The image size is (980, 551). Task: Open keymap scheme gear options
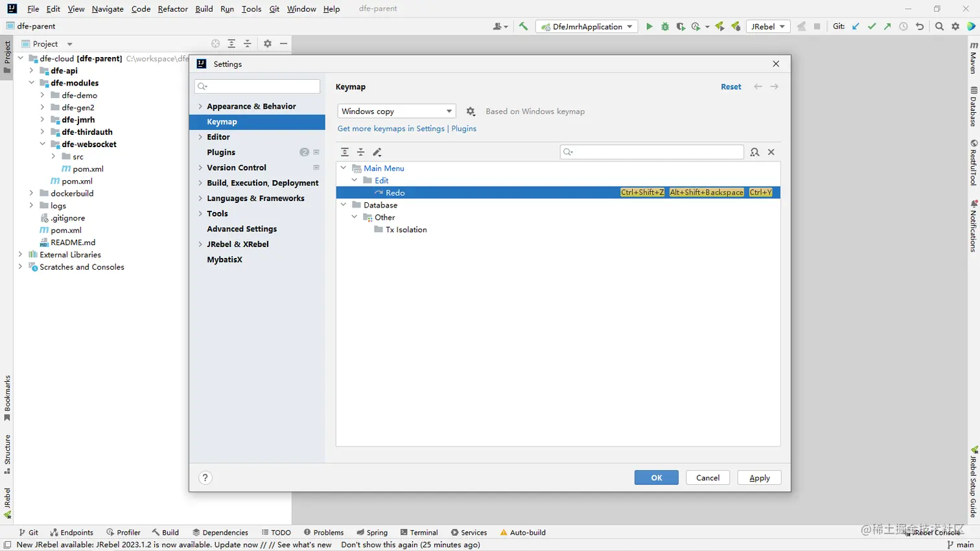click(x=471, y=111)
